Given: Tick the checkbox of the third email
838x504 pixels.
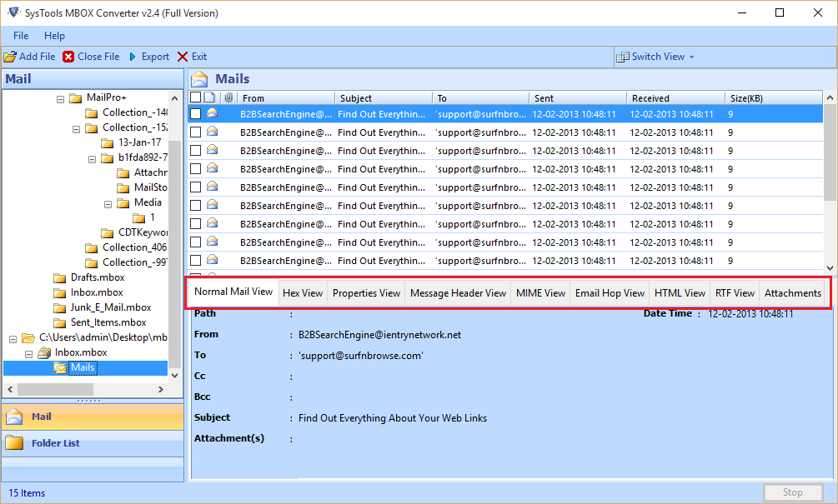Looking at the screenshot, I should tap(195, 151).
